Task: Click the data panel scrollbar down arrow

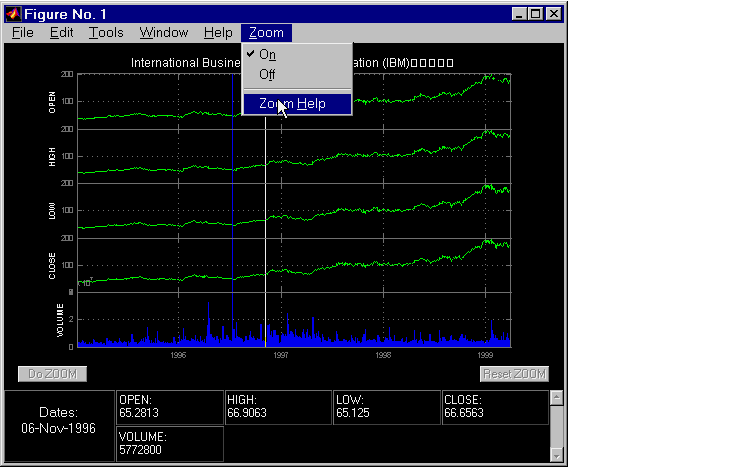Action: pos(556,455)
